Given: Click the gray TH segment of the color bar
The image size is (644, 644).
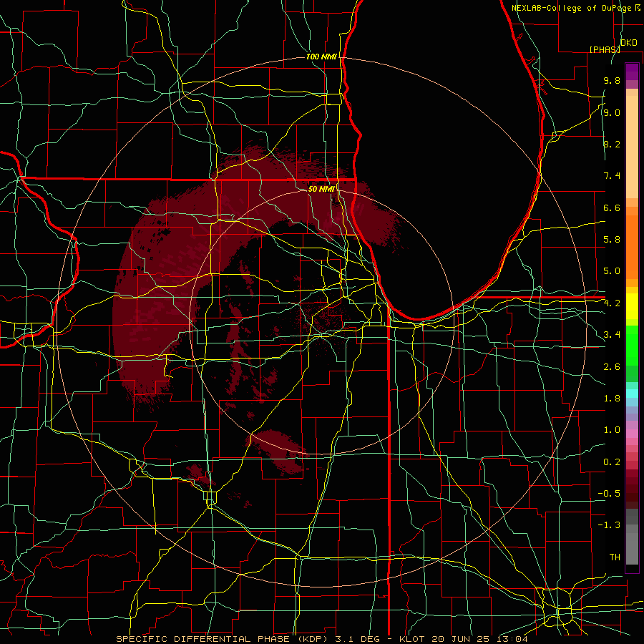Looking at the screenshot, I should click(632, 549).
